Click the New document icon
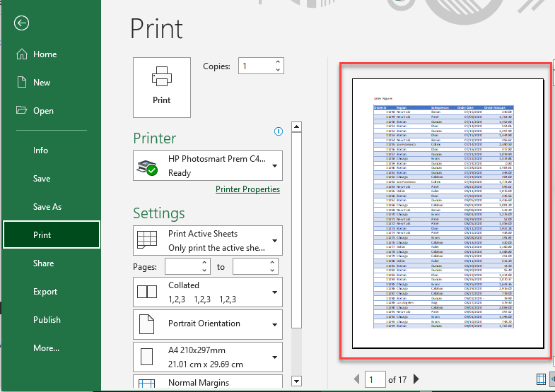555x392 pixels. [21, 83]
